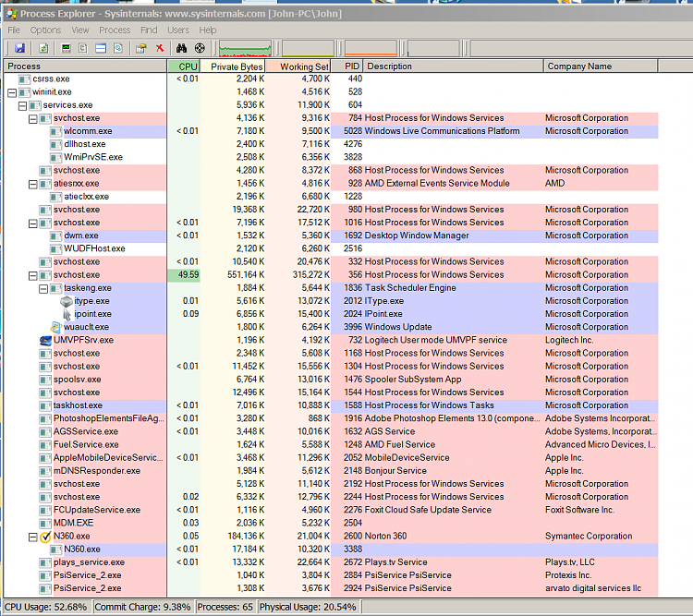The image size is (693, 616).
Task: Click the itype.exe keyboard icon
Action: [x=67, y=301]
